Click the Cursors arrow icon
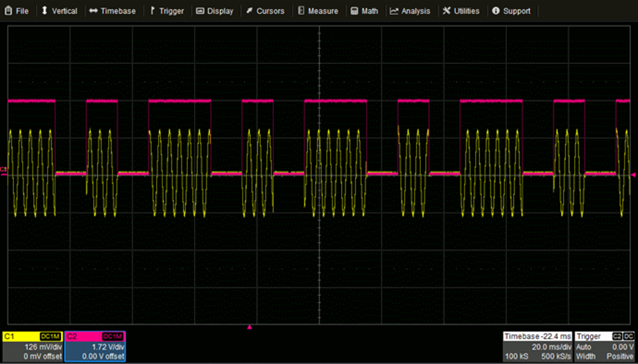638x364 pixels. [x=249, y=11]
